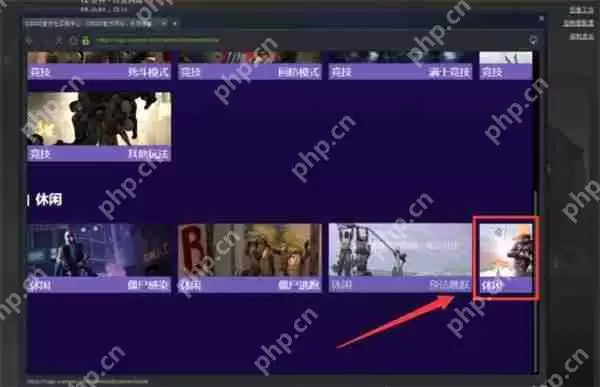Click the stop loading X icon in toolbar
This screenshot has width=600, height=387.
[59, 41]
